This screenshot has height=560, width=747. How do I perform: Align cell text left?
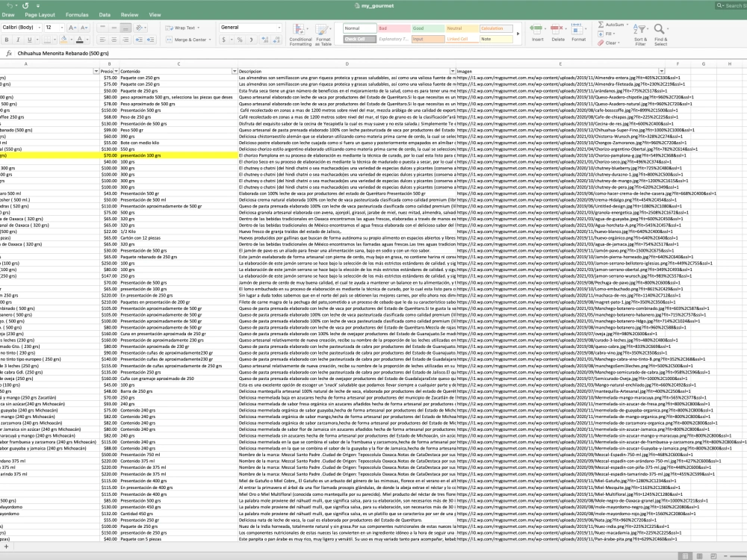[x=102, y=40]
